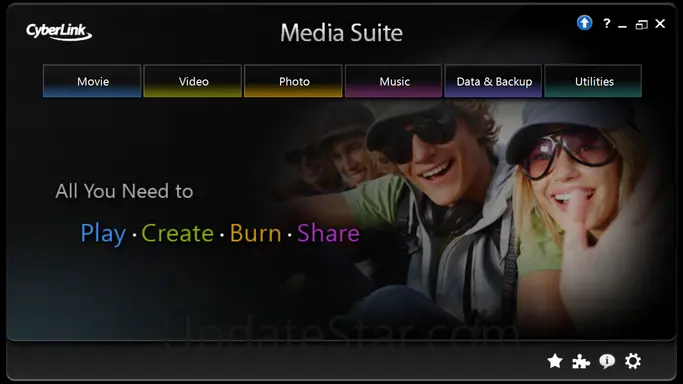683x384 pixels.
Task: Click the "Media Suite" title text
Action: (342, 33)
